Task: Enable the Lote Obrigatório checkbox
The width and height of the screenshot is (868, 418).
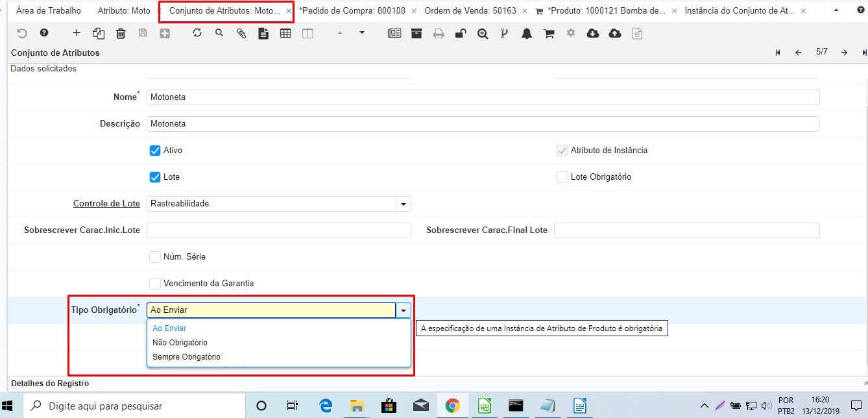Action: [x=562, y=177]
